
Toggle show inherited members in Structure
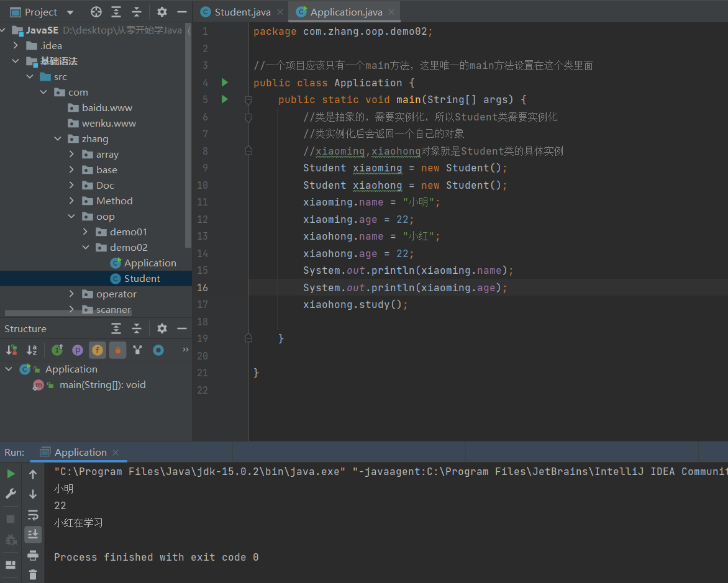[58, 350]
